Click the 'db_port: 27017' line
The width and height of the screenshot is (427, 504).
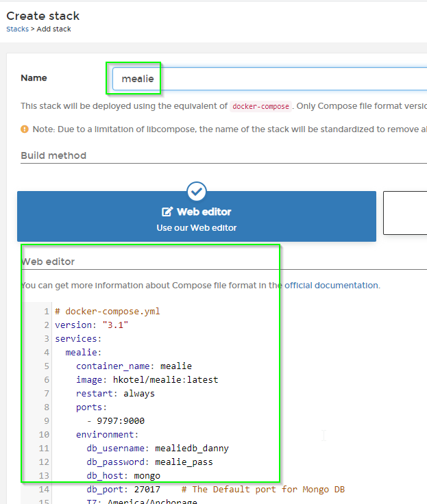(x=123, y=490)
